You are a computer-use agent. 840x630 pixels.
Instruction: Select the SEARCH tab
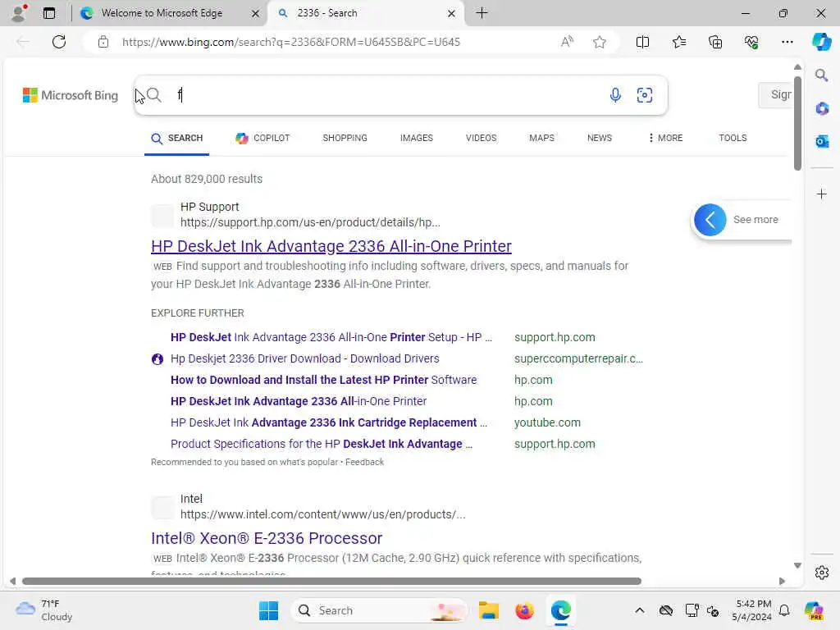click(177, 138)
